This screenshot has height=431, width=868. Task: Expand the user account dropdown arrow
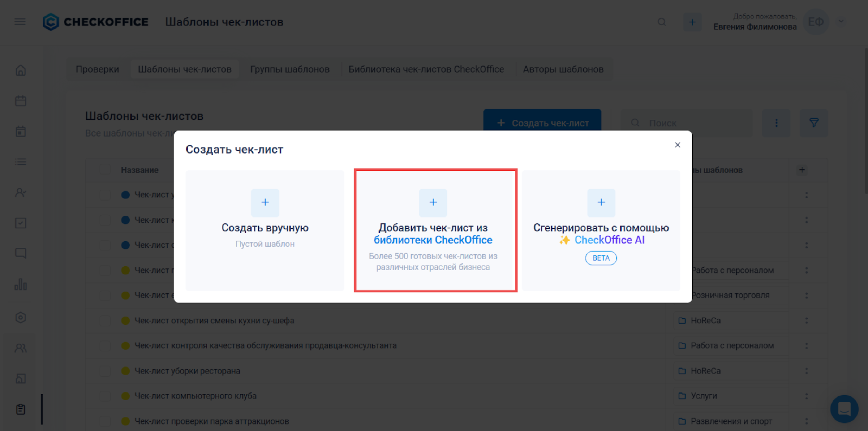[x=841, y=22]
